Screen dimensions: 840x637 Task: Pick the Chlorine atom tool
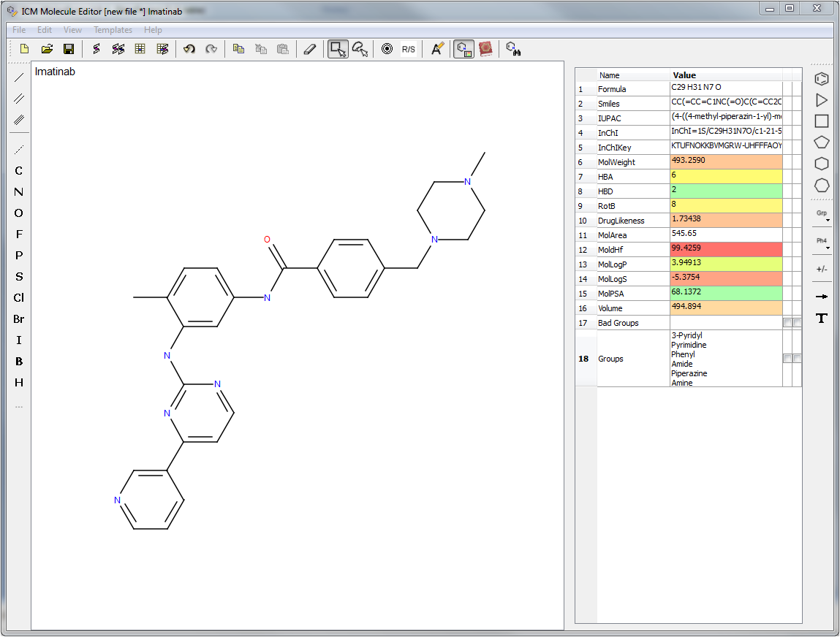pyautogui.click(x=19, y=297)
